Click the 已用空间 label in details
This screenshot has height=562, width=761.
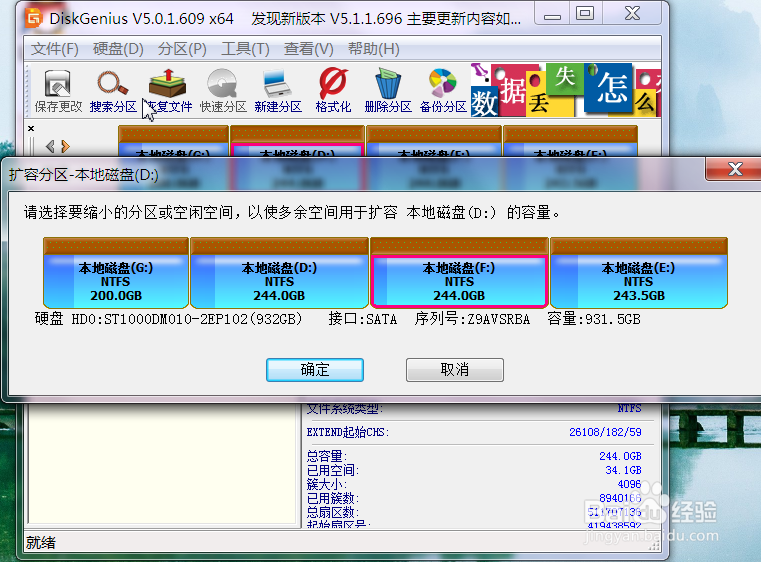332,470
